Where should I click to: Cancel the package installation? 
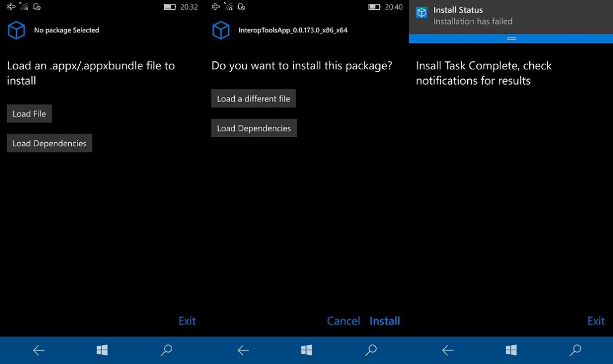343,320
